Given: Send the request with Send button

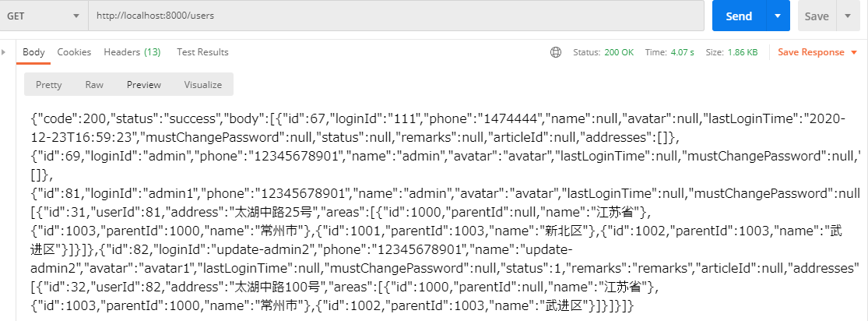Looking at the screenshot, I should pos(738,16).
